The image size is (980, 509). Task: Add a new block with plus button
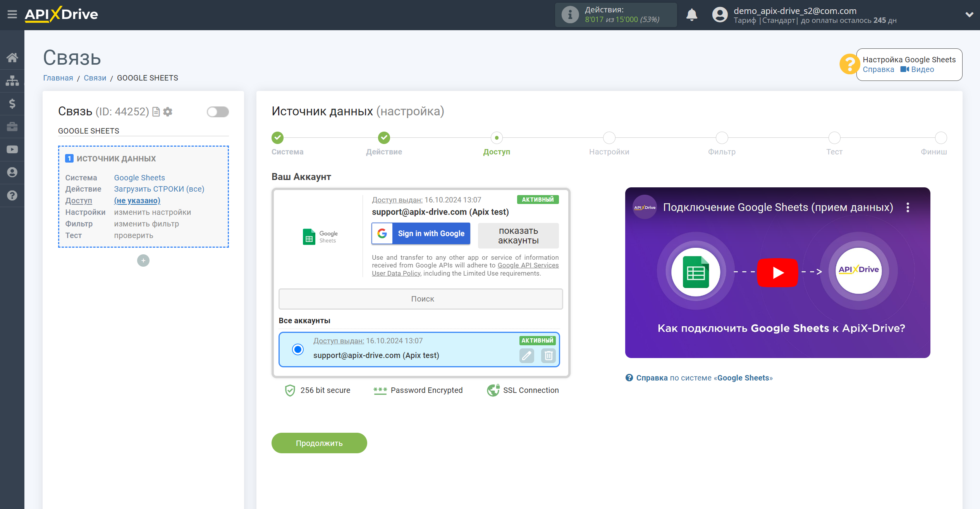point(143,260)
